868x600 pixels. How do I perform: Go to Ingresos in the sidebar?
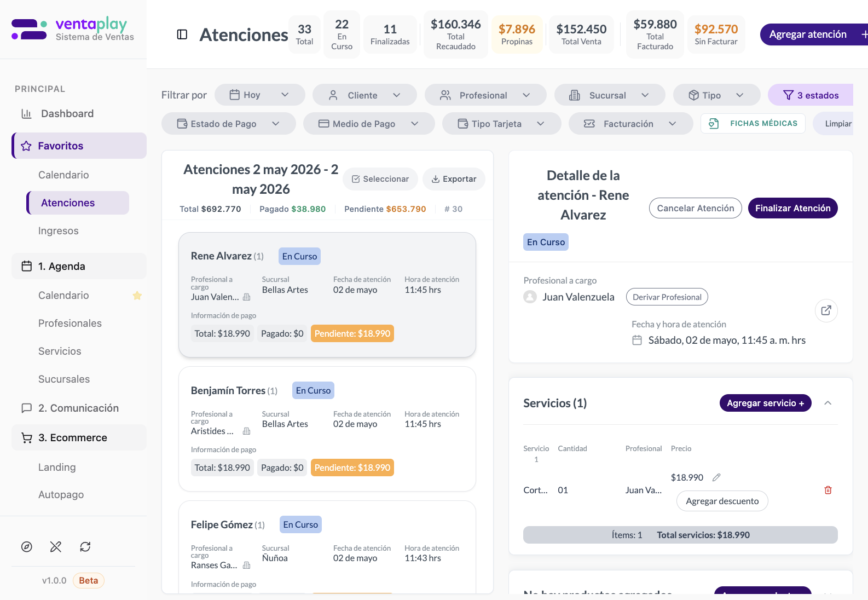tap(59, 230)
